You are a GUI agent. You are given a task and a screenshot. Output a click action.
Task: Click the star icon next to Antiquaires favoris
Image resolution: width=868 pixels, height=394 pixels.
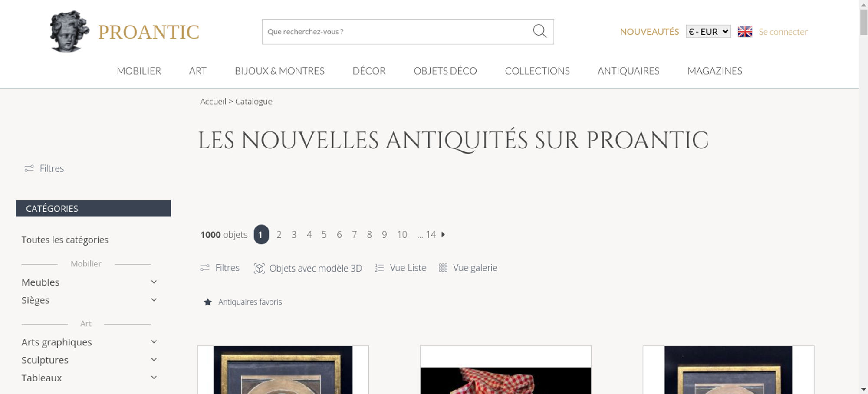tap(208, 302)
